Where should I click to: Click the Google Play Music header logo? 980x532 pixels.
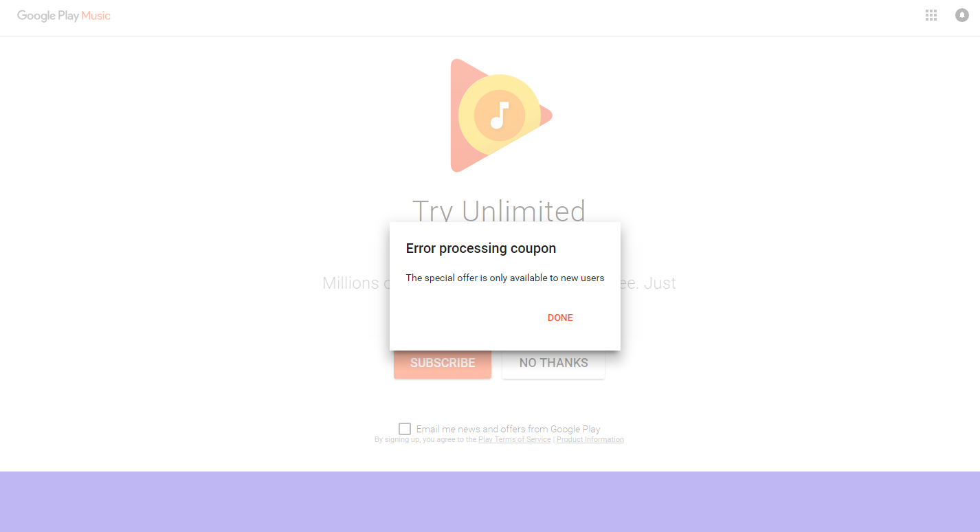point(64,16)
